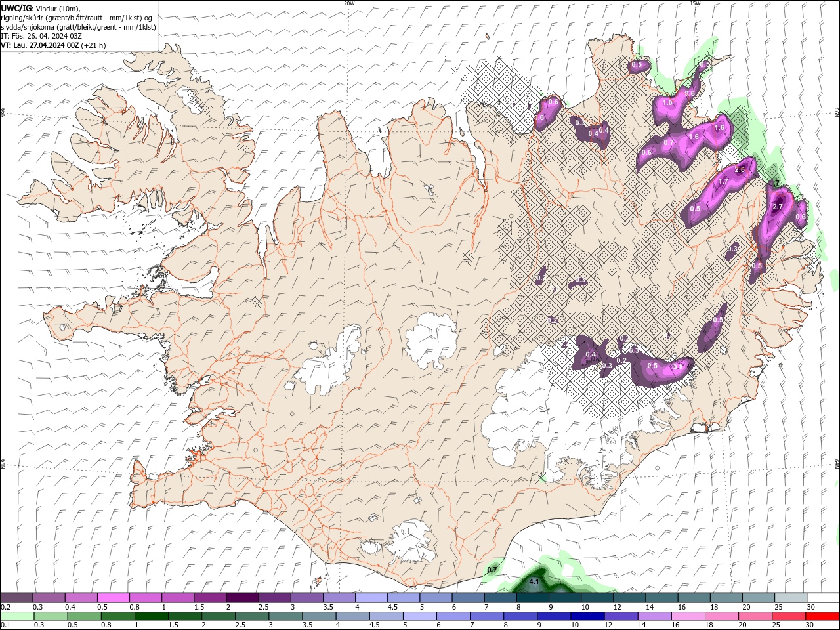Click the 'VT: Lau. 27.04.2024 00Z (+21 h)' line

(53, 45)
